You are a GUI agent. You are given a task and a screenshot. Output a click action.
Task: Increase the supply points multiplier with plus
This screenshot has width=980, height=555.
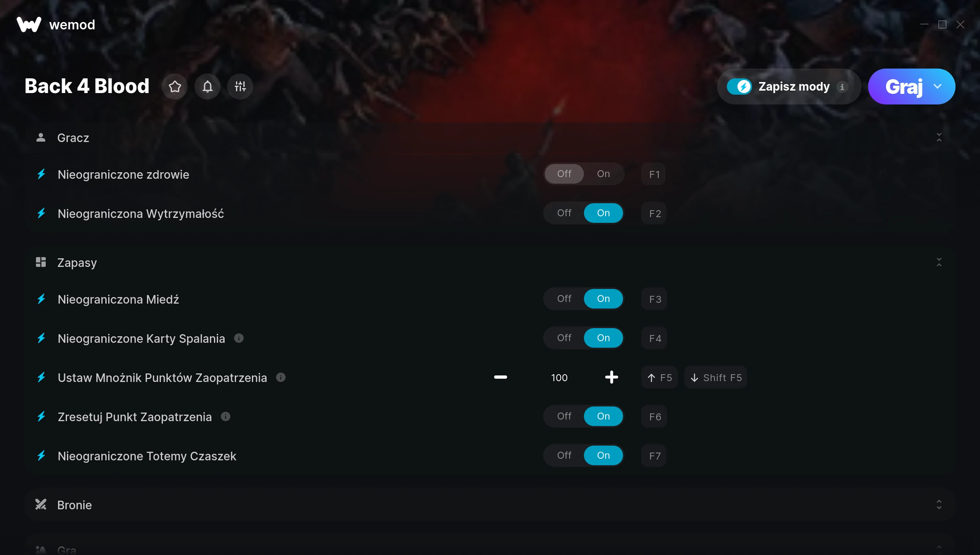pyautogui.click(x=611, y=377)
